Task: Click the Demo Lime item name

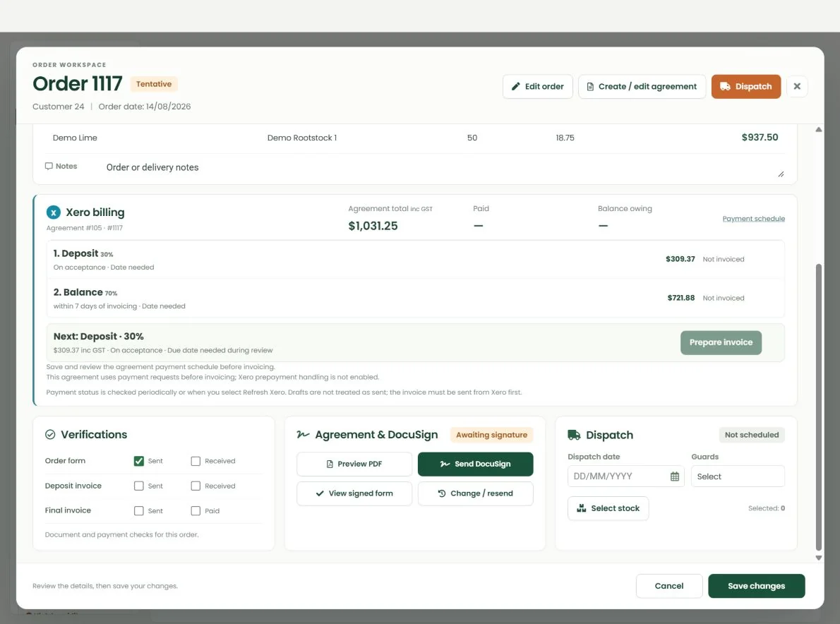Action: (x=75, y=138)
